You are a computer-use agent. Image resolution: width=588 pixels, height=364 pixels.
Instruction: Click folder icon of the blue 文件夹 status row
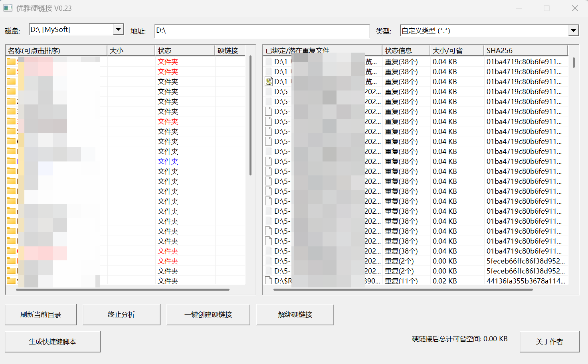tap(11, 161)
